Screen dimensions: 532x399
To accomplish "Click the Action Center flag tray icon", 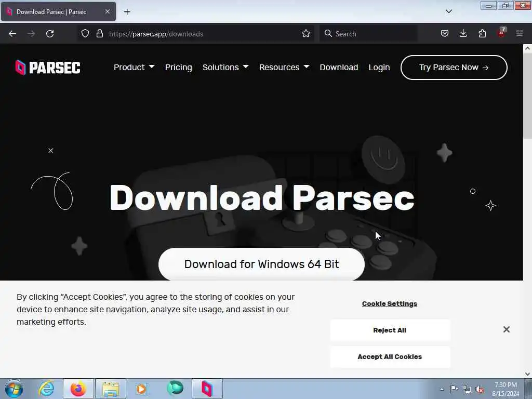I will pyautogui.click(x=454, y=389).
